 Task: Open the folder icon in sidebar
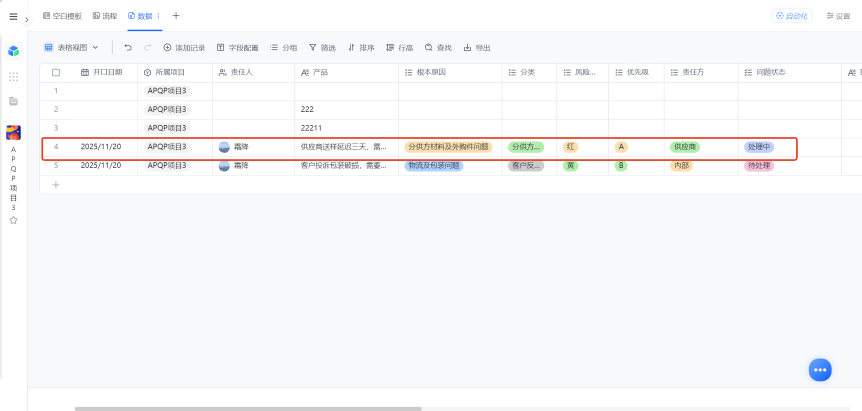click(x=13, y=101)
